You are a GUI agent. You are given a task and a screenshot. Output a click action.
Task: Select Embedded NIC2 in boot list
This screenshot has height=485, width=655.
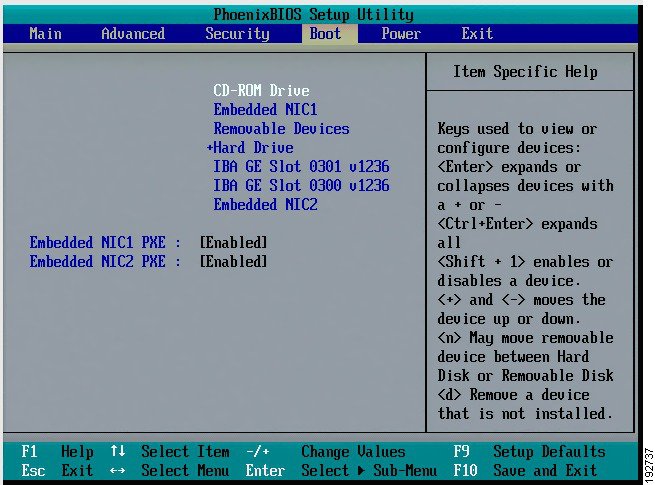(x=265, y=205)
